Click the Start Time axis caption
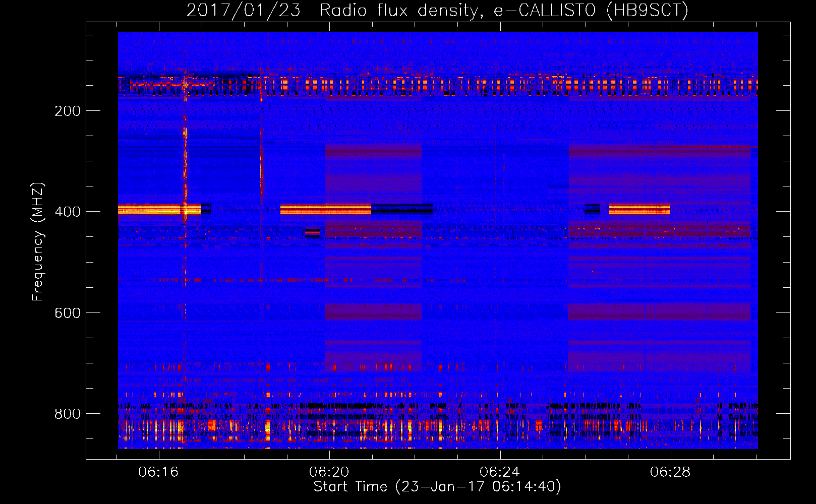This screenshot has height=504, width=816. 437,487
